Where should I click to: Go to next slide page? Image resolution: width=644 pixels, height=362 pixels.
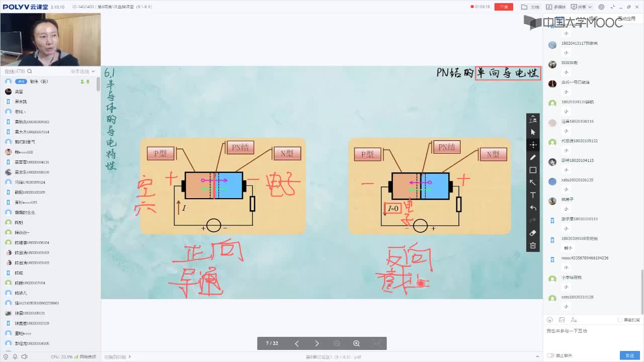pos(316,343)
